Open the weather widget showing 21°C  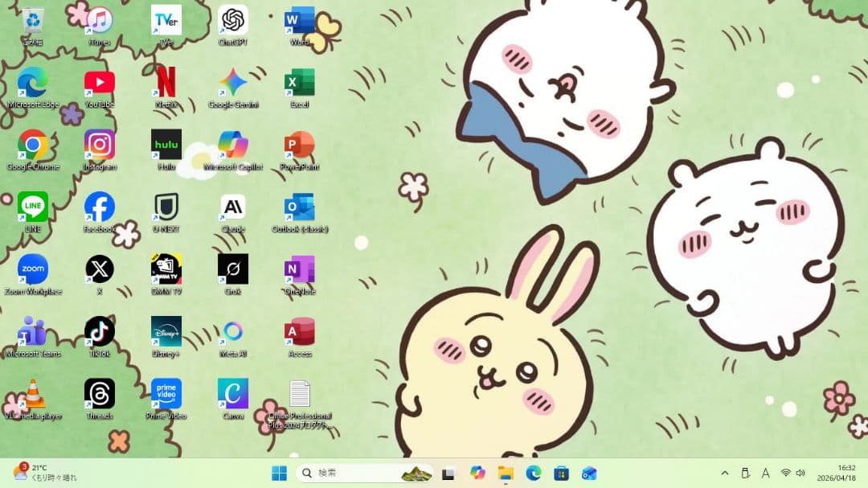coord(45,473)
